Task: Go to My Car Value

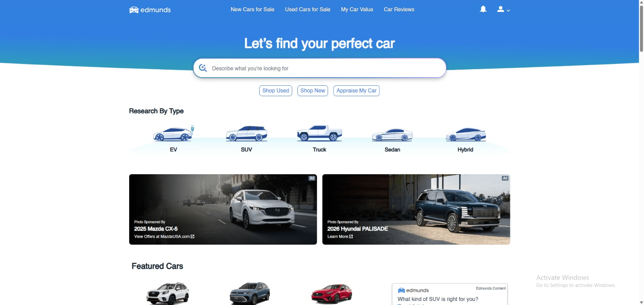Action: coord(357,9)
